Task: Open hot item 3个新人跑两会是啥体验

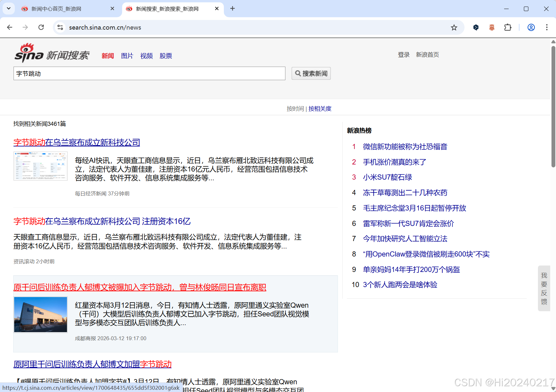Action: tap(400, 285)
